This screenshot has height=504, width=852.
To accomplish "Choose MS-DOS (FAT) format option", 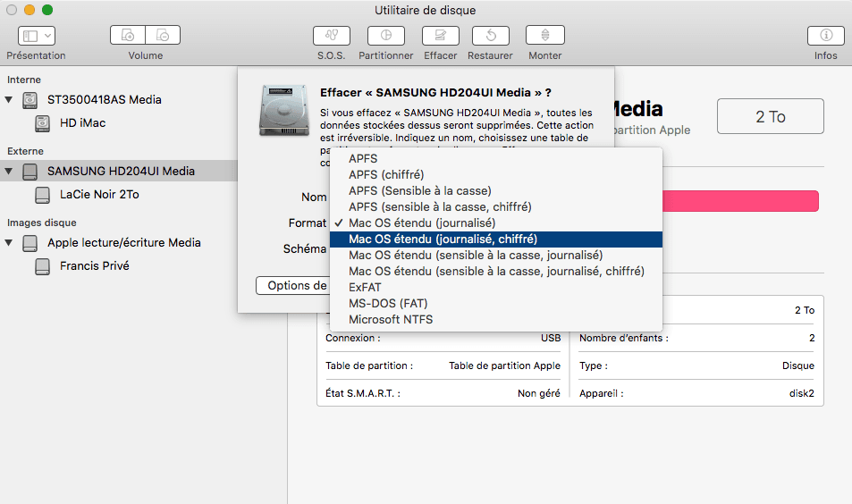I will [495, 303].
